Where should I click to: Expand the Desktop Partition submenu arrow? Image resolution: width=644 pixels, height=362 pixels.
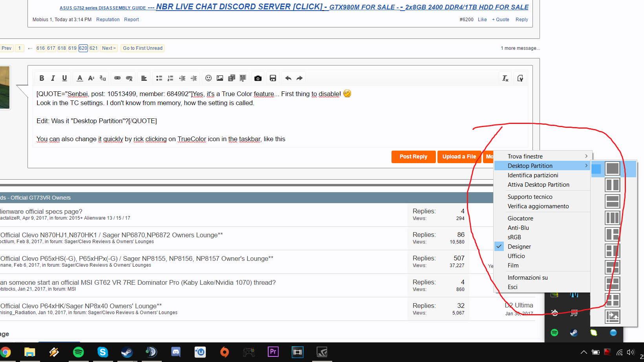point(586,166)
